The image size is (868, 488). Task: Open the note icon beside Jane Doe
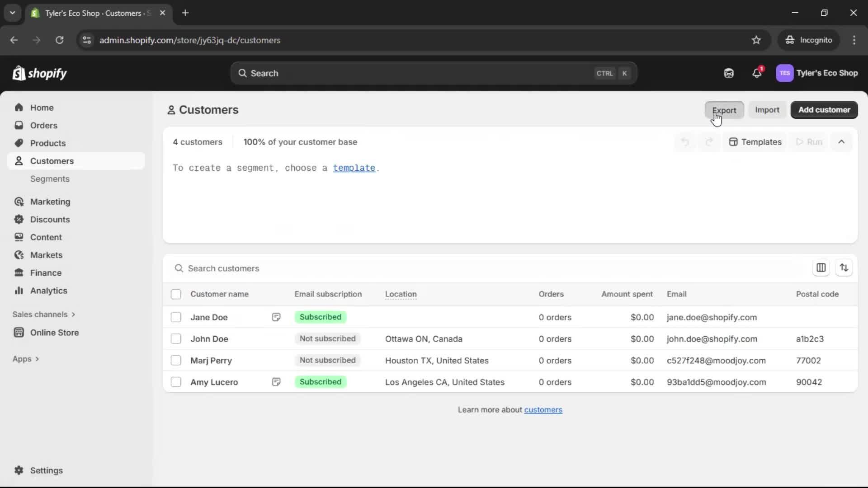276,317
